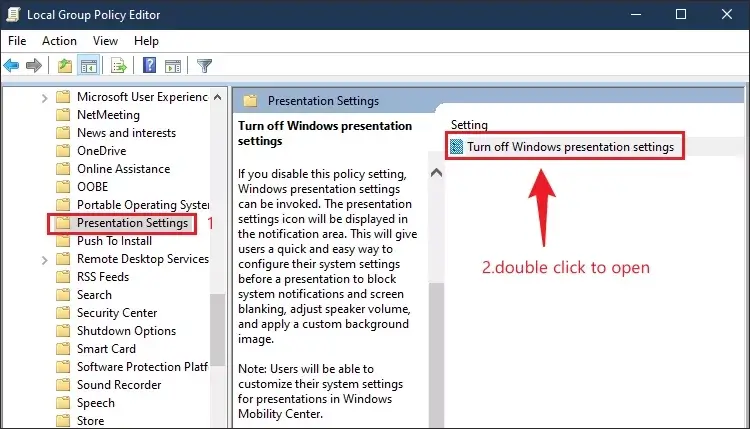
Task: Select Remote Desktop Services folder
Action: pyautogui.click(x=143, y=259)
